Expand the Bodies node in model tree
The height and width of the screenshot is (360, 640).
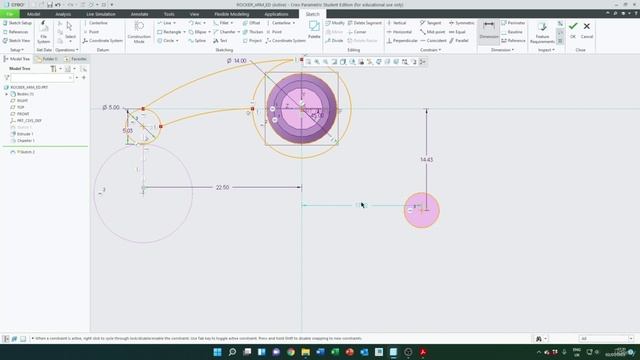(x=6, y=94)
